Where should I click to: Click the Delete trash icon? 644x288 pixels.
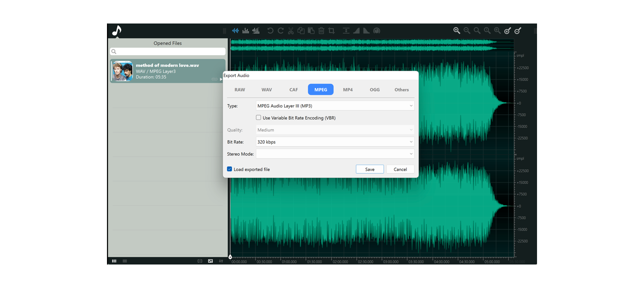coord(321,30)
